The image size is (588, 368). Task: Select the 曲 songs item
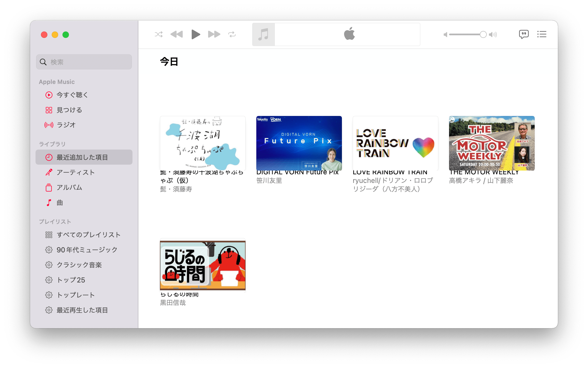coord(59,203)
